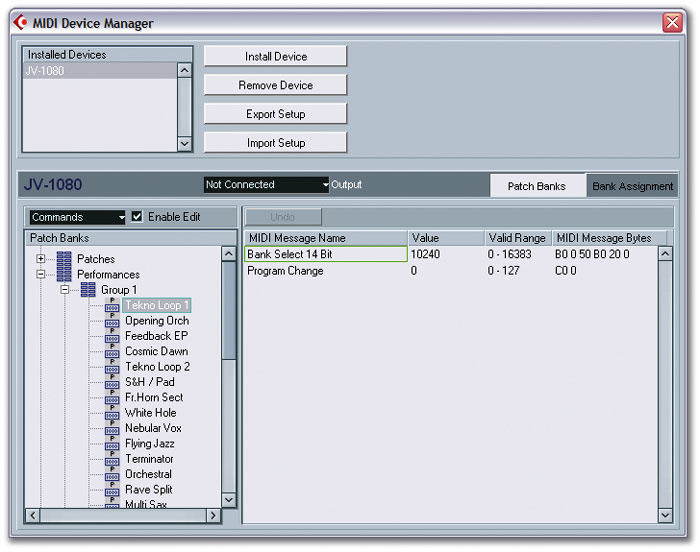This screenshot has width=700, height=552.
Task: Close the MIDI Device Manager window
Action: [x=673, y=22]
